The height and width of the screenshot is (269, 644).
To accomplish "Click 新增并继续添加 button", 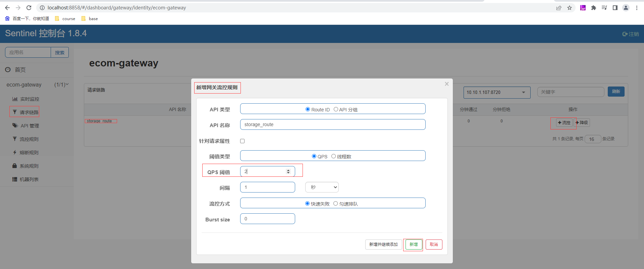I will [383, 245].
